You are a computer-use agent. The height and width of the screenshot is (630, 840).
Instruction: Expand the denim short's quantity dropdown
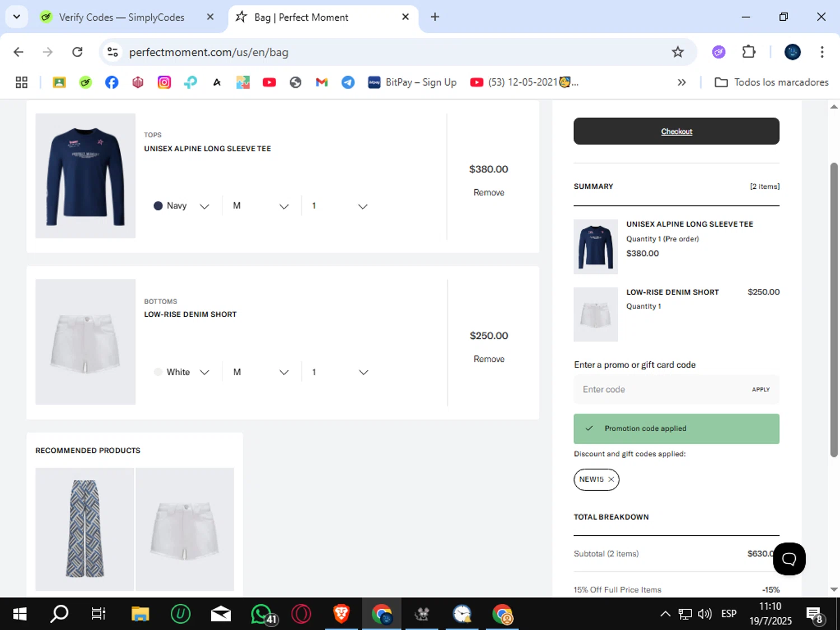pyautogui.click(x=339, y=372)
